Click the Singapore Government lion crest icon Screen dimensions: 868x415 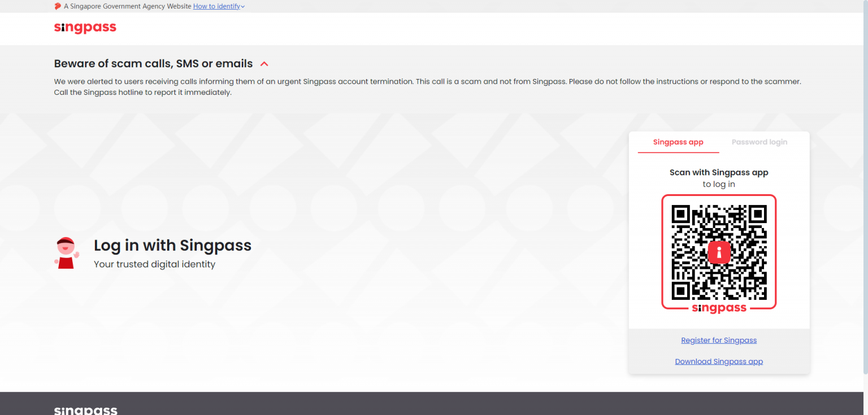pos(58,6)
